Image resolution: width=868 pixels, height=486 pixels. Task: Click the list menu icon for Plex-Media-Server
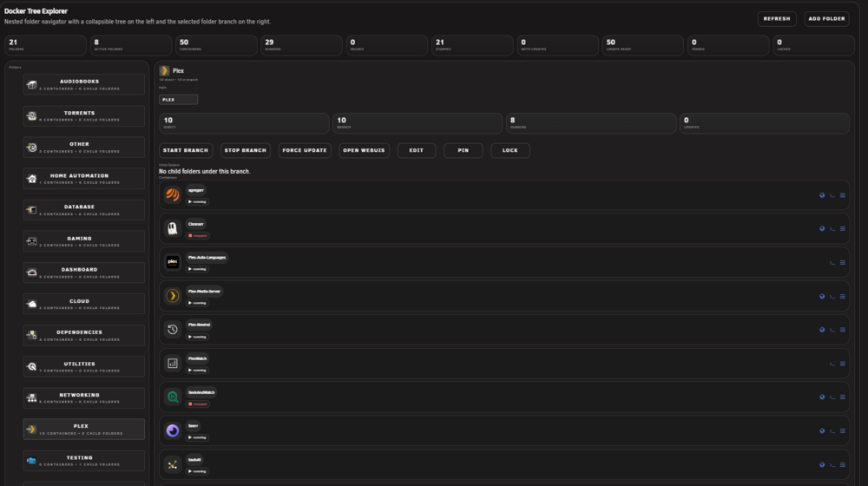(843, 296)
